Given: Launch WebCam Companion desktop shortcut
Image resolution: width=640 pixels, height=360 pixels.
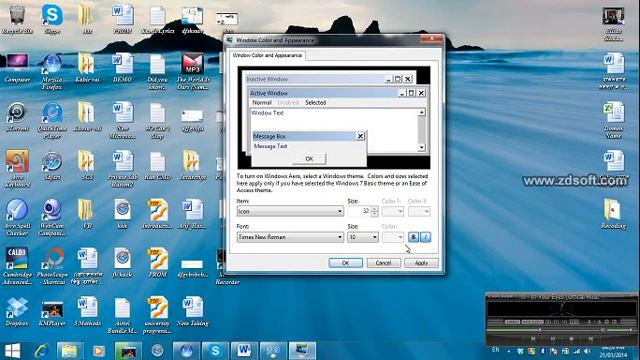Looking at the screenshot, I should [52, 217].
